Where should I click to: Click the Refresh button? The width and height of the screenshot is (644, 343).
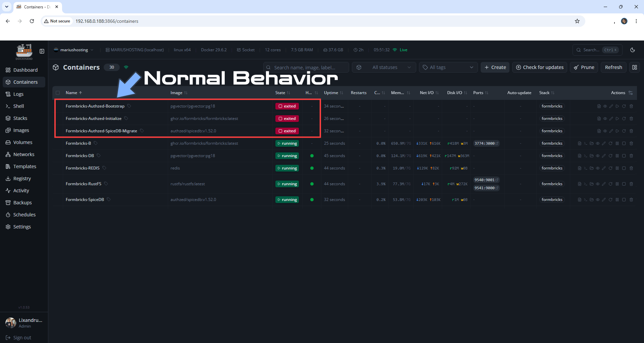pyautogui.click(x=613, y=67)
